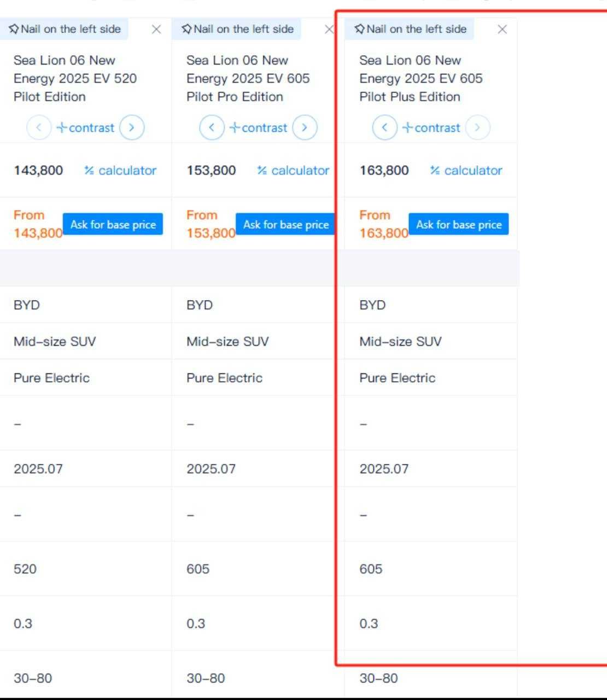
Task: Move the Pilot Plus Edition column left
Action: pos(384,128)
